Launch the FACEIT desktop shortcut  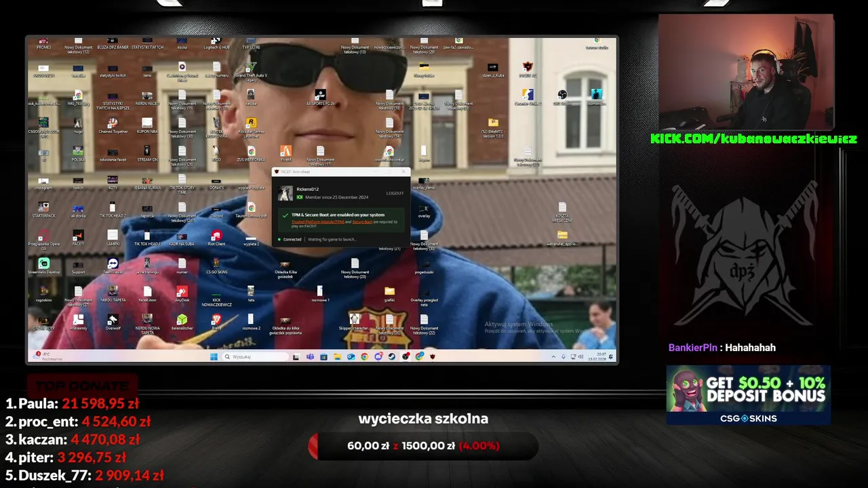(78, 238)
